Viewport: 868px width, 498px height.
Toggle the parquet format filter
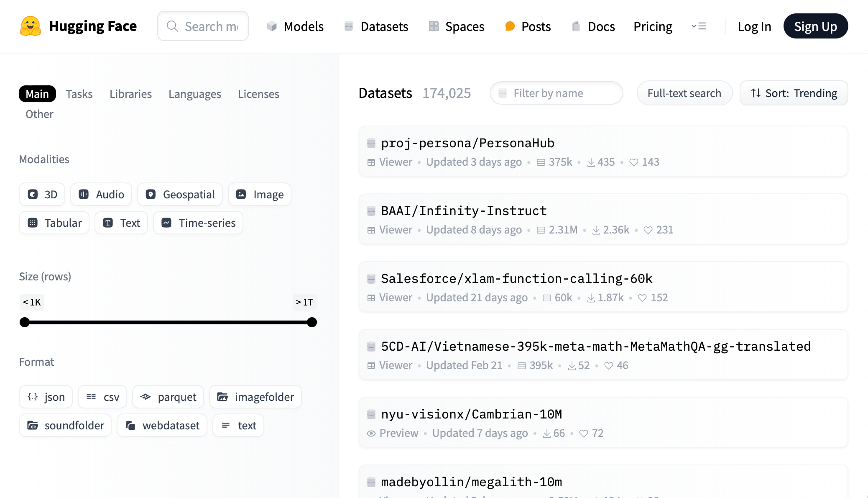click(168, 397)
